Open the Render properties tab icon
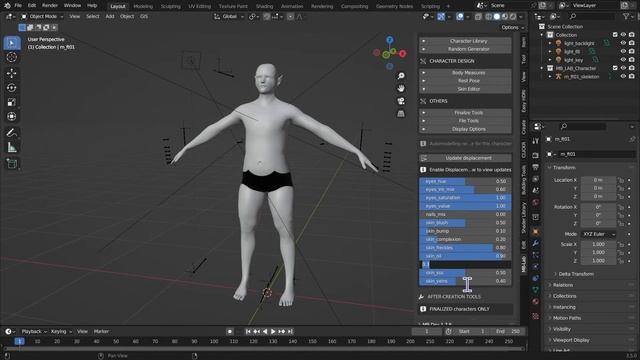The width and height of the screenshot is (640, 360). point(536,156)
